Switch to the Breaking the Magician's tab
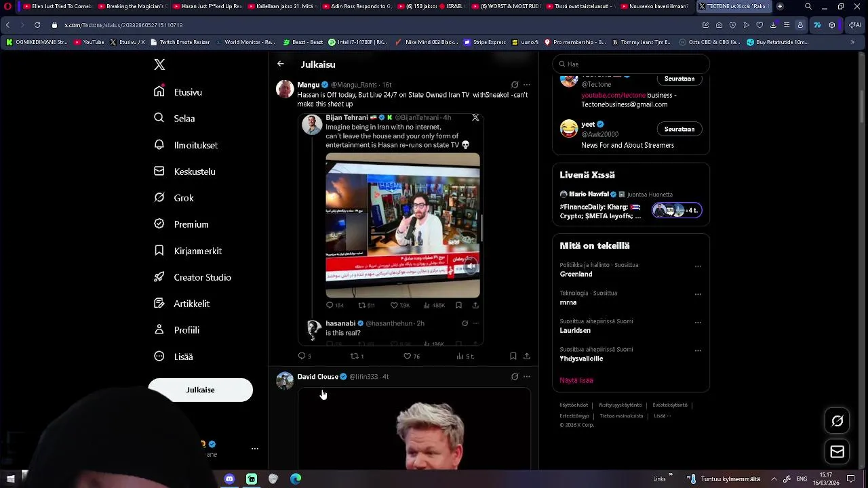 click(x=132, y=6)
